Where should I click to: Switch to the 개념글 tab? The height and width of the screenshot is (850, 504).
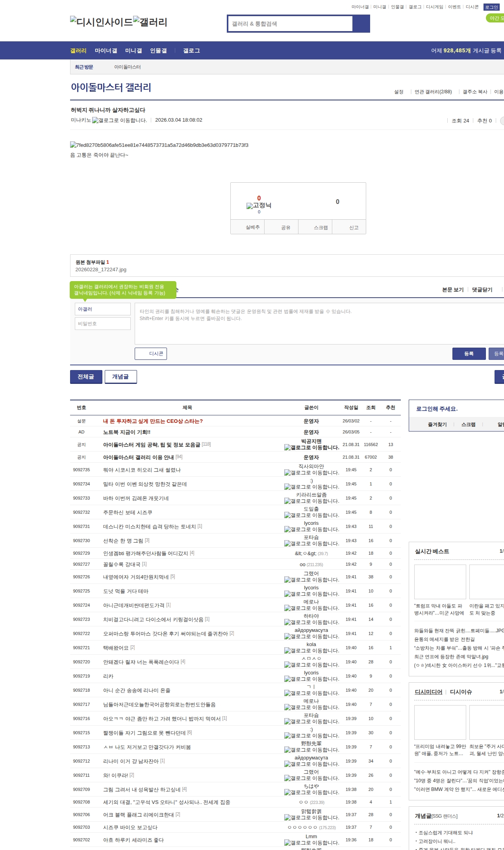(x=120, y=377)
